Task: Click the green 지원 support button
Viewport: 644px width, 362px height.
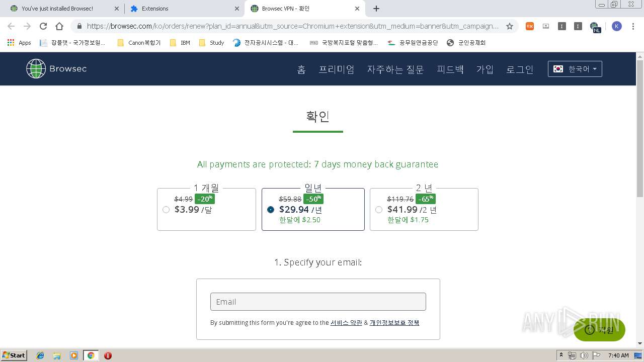Action: tap(599, 330)
